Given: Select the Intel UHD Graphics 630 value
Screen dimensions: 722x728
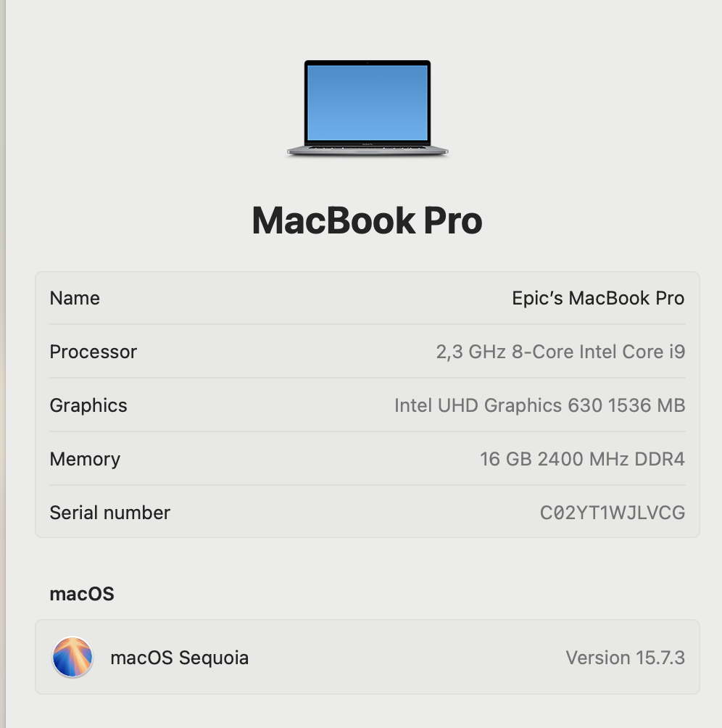Looking at the screenshot, I should 539,405.
